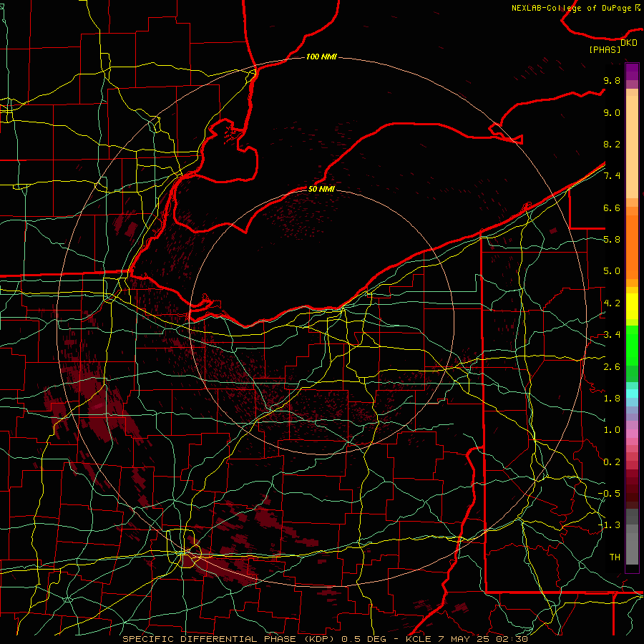Screen dimensions: 644x644
Task: Select the [PHAS] units label
Action: (x=605, y=50)
